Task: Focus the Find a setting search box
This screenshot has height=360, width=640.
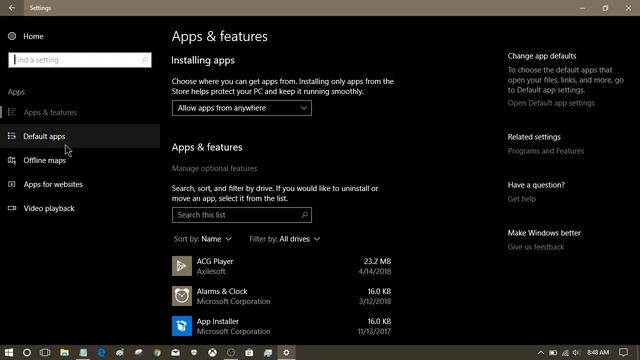Action: coord(80,60)
